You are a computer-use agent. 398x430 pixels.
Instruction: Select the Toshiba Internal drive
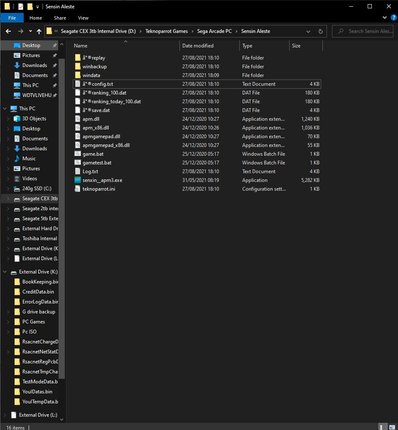pos(40,239)
